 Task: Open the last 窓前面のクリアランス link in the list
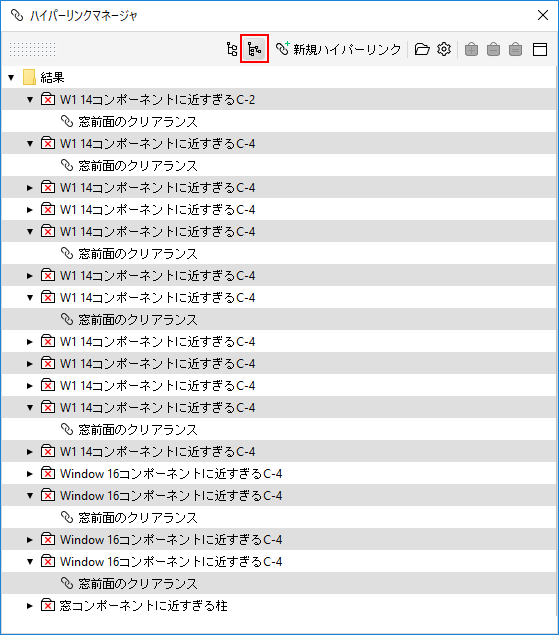(x=138, y=584)
